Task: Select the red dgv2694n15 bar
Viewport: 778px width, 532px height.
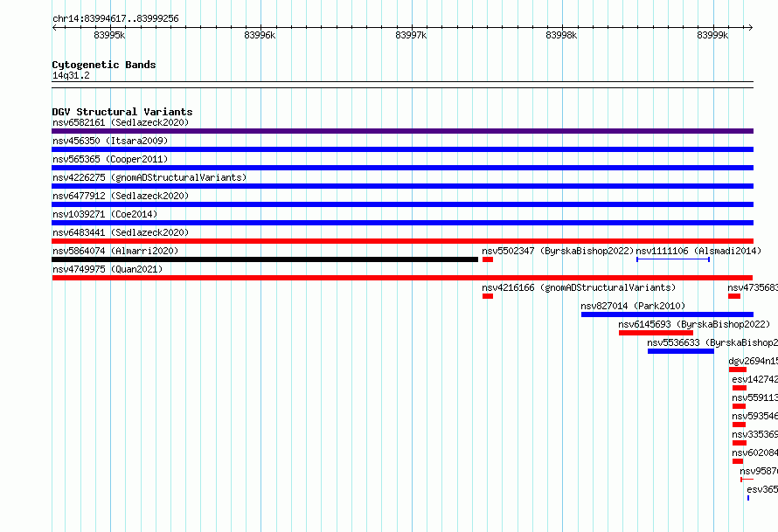Action: pyautogui.click(x=738, y=370)
